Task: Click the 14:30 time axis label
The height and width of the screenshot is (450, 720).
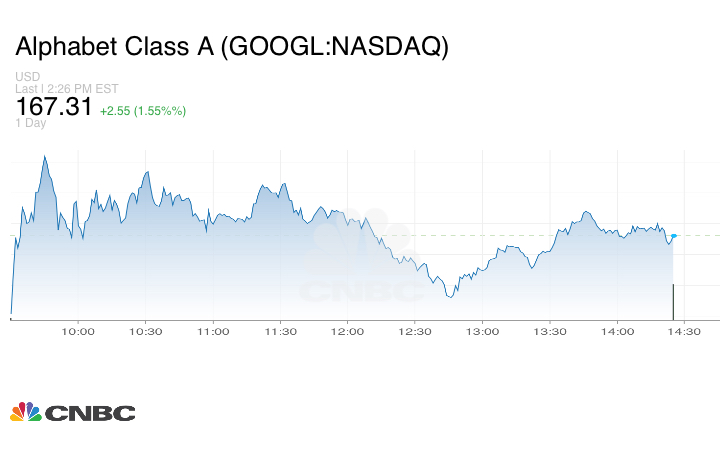Action: click(x=685, y=332)
